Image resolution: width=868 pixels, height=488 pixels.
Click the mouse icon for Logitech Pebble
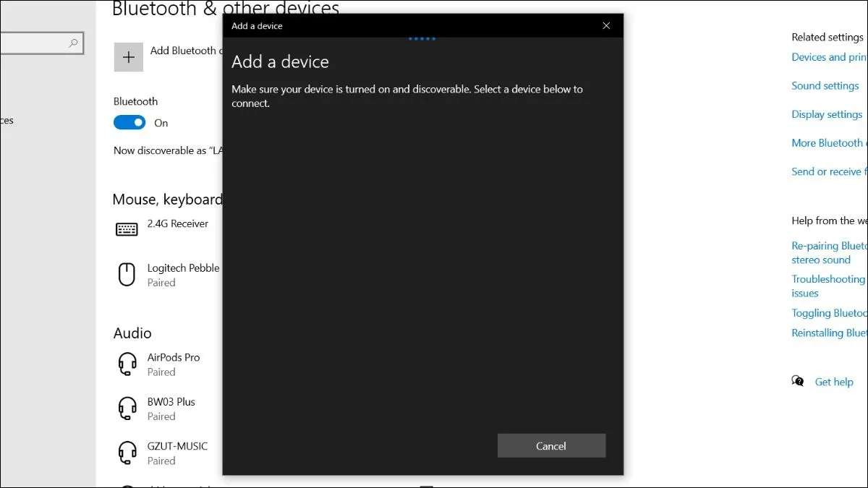[127, 275]
